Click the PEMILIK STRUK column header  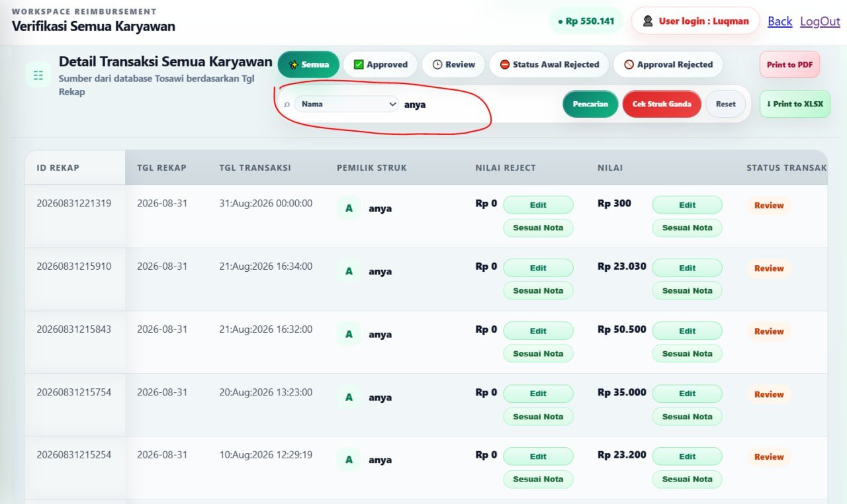pos(372,167)
